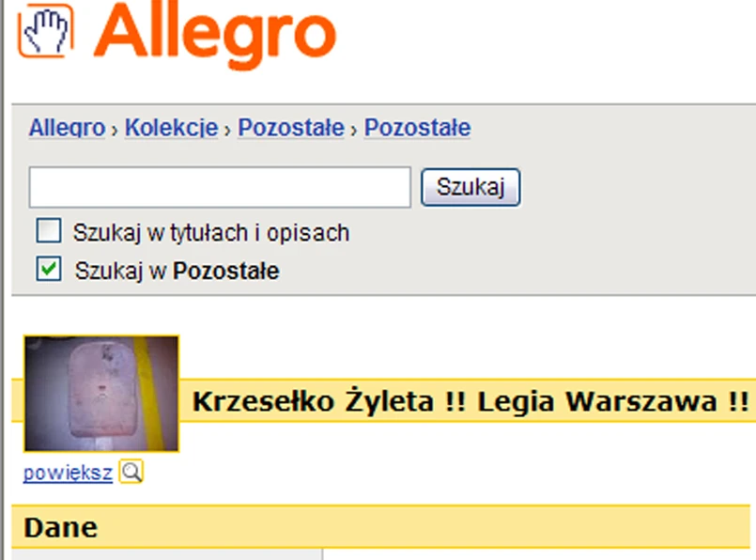Click the magnifier icon beside powiększ
The image size is (756, 560).
131,472
